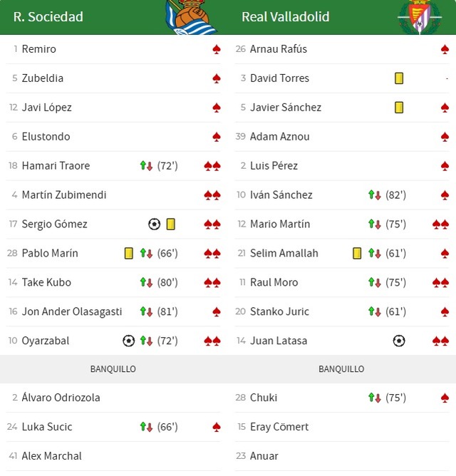Click Juan Latasa's goal ball icon
The image size is (456, 476).
click(x=399, y=341)
